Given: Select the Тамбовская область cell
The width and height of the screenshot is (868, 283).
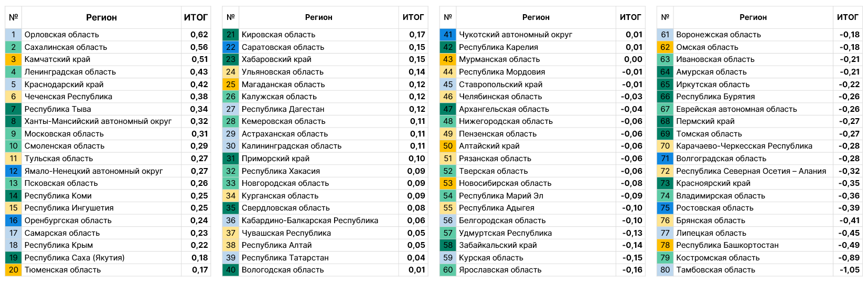Looking at the screenshot, I should tap(715, 270).
